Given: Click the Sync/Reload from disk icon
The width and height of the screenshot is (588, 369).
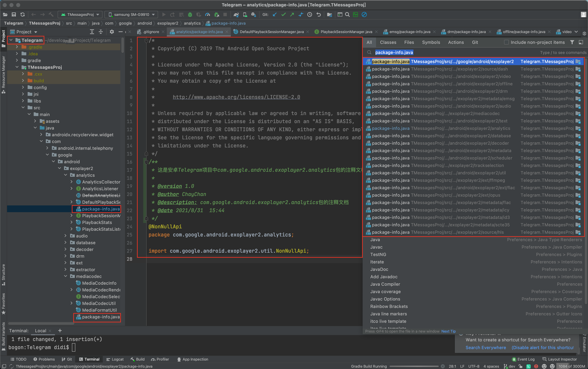Looking at the screenshot, I should tap(22, 15).
